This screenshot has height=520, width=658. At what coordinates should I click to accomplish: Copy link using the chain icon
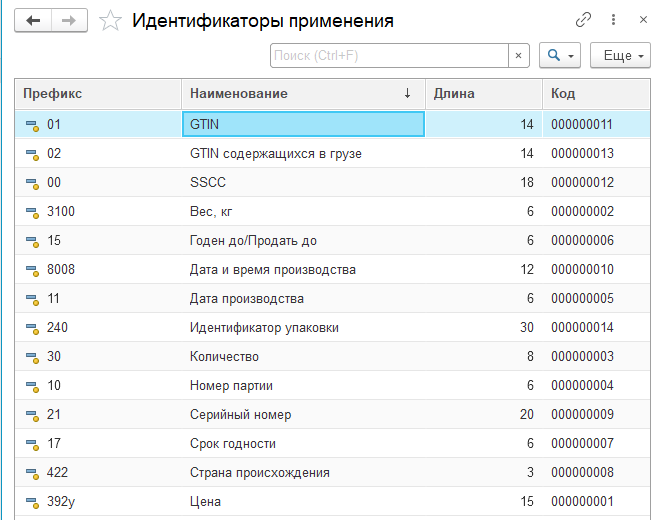(583, 20)
